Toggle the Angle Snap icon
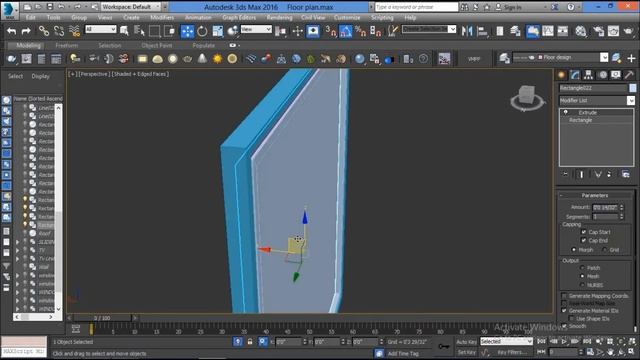This screenshot has height=360, width=640. (345, 31)
